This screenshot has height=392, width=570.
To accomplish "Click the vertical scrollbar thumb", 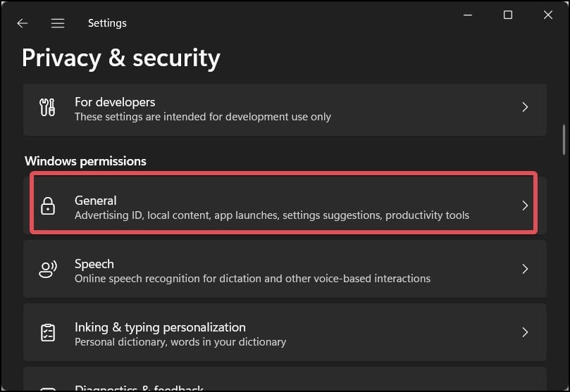I will tap(564, 140).
